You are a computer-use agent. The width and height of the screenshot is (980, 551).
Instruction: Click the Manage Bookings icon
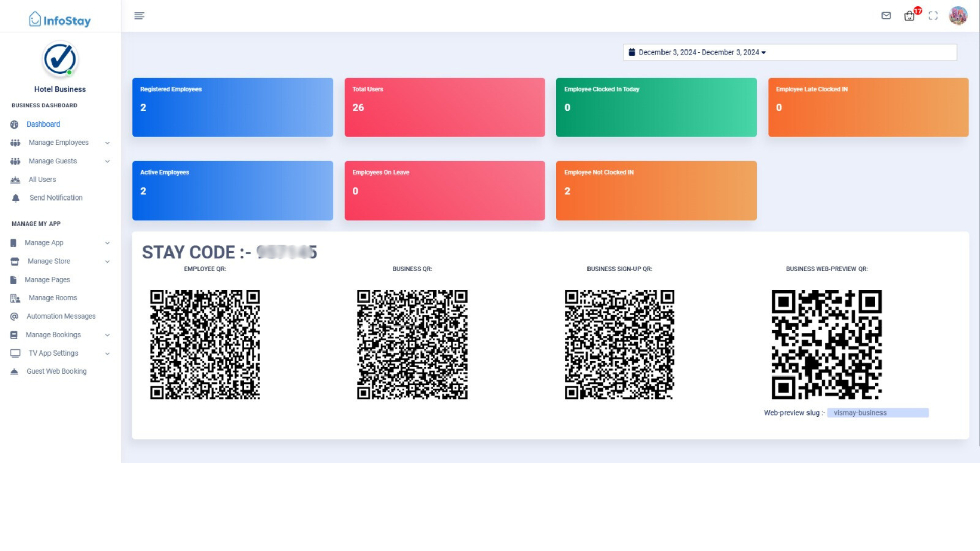click(14, 335)
